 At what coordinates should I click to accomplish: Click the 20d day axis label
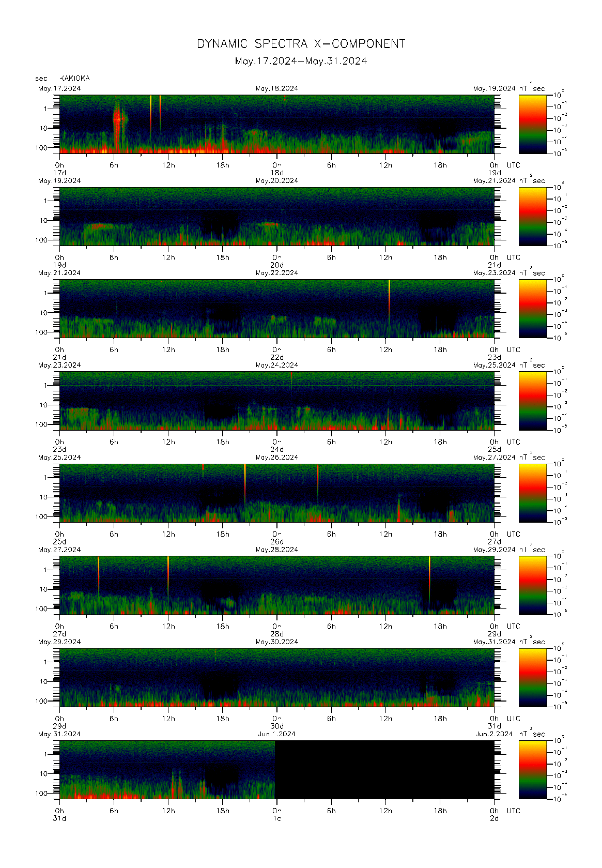[277, 265]
